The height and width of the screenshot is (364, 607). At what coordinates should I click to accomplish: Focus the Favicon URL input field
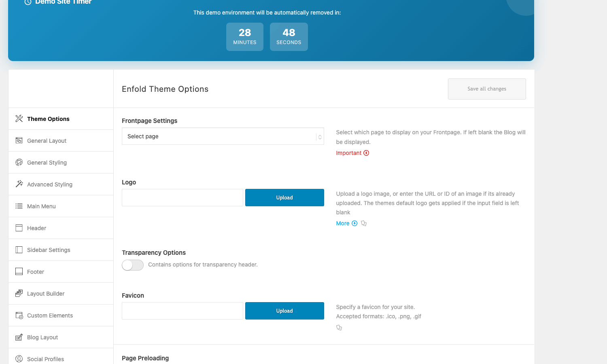(x=183, y=311)
